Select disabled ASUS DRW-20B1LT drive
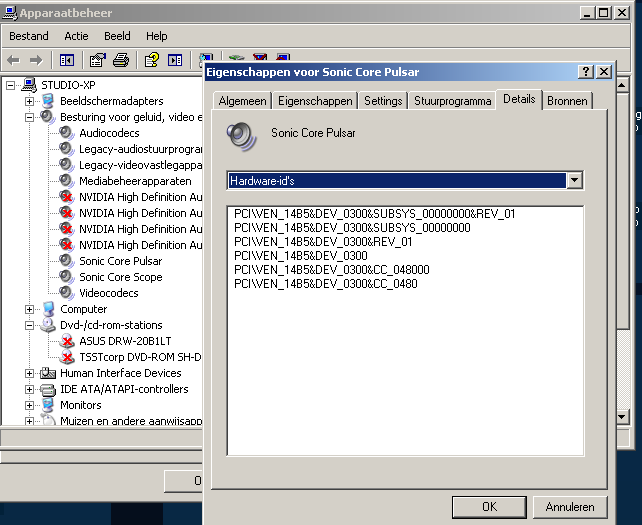Screen dimensions: 642x525 (x=120, y=341)
